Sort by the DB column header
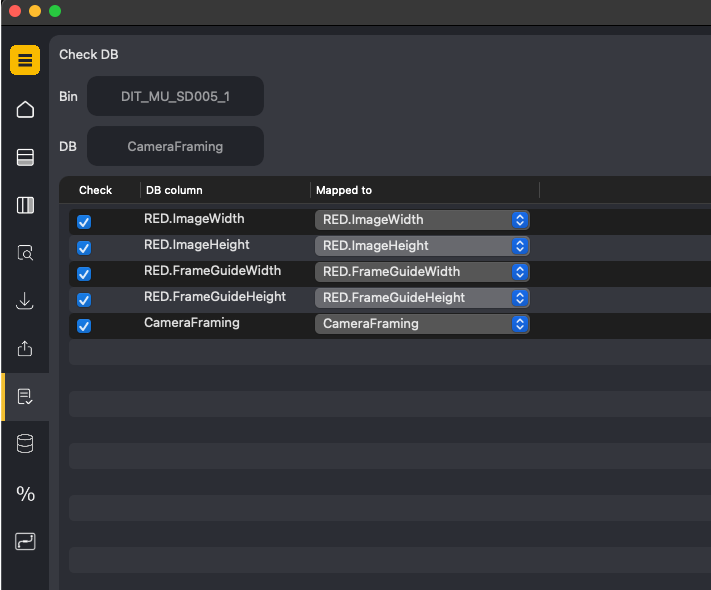The width and height of the screenshot is (711, 590). pos(174,190)
